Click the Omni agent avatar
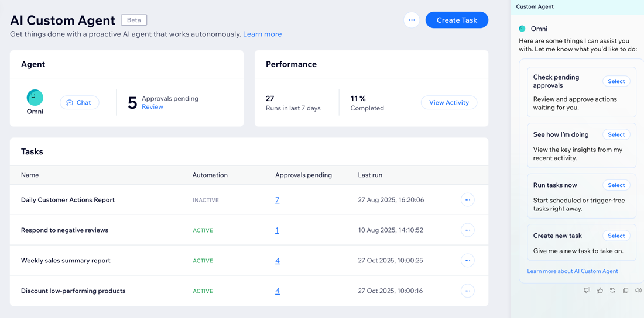The width and height of the screenshot is (644, 318). 35,98
